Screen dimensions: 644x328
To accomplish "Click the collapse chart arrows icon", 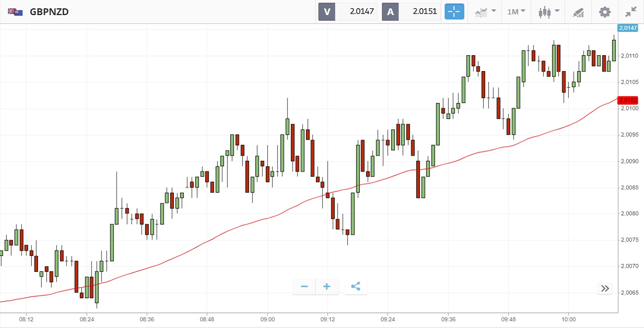I will (631, 12).
